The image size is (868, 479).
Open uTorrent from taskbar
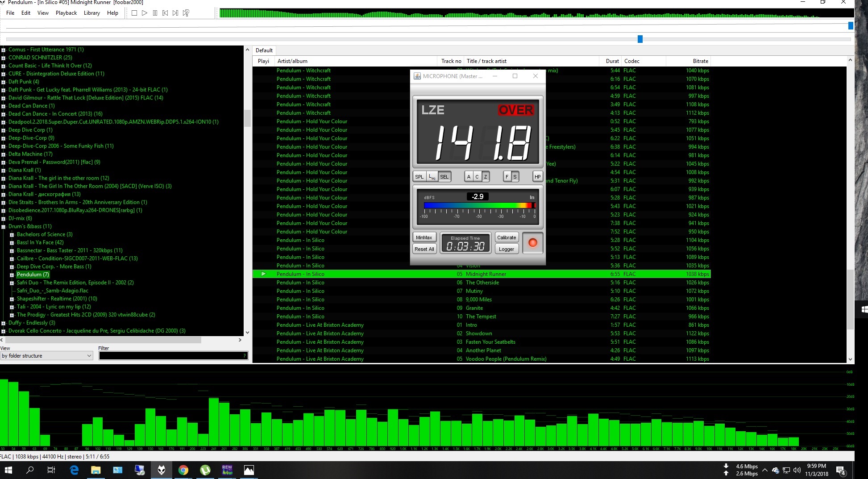click(205, 470)
